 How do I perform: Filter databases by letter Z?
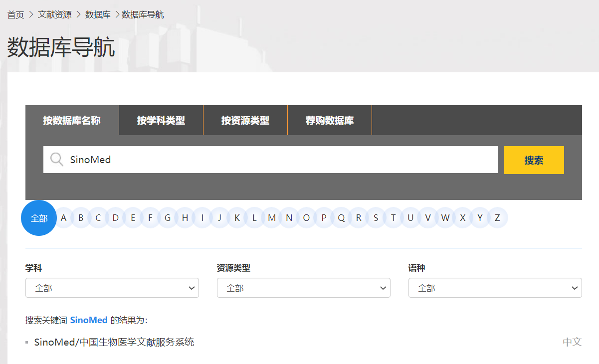point(497,218)
